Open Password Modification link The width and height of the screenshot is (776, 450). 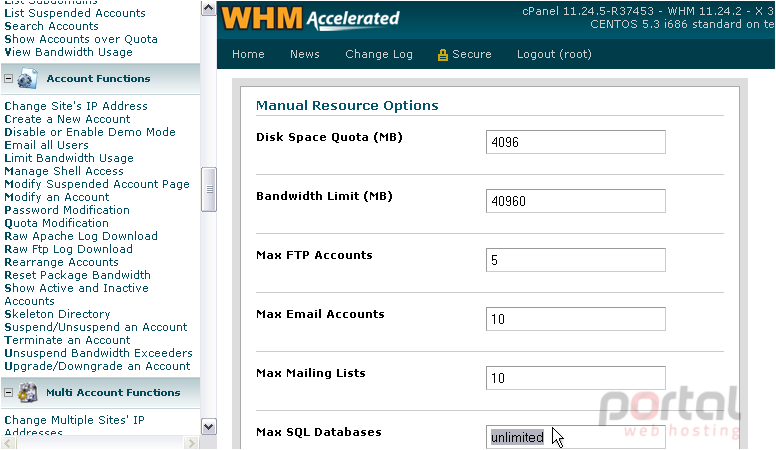(x=67, y=210)
